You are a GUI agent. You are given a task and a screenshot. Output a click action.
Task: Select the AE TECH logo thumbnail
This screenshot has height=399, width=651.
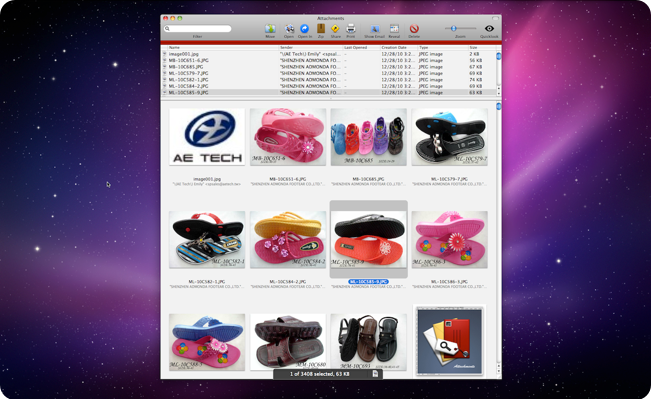coord(207,137)
